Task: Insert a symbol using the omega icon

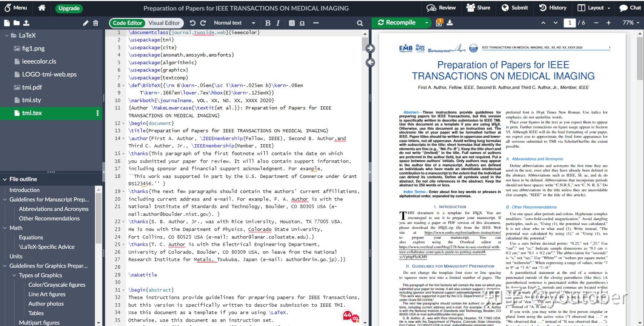Action: (x=302, y=22)
